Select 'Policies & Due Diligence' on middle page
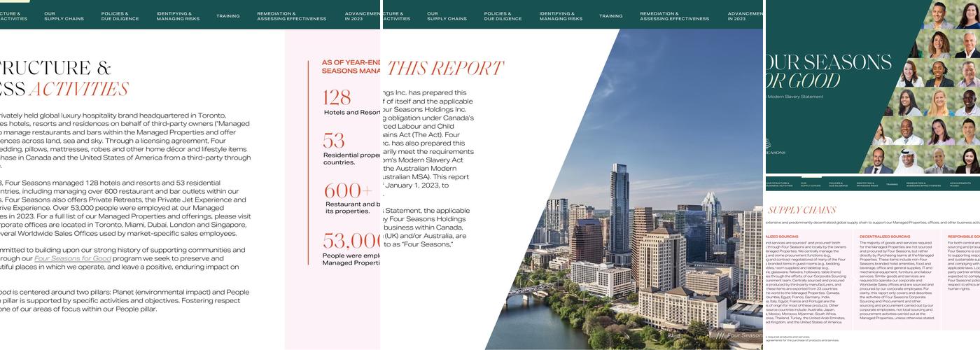Screen dimensions: 980x350 503,15
